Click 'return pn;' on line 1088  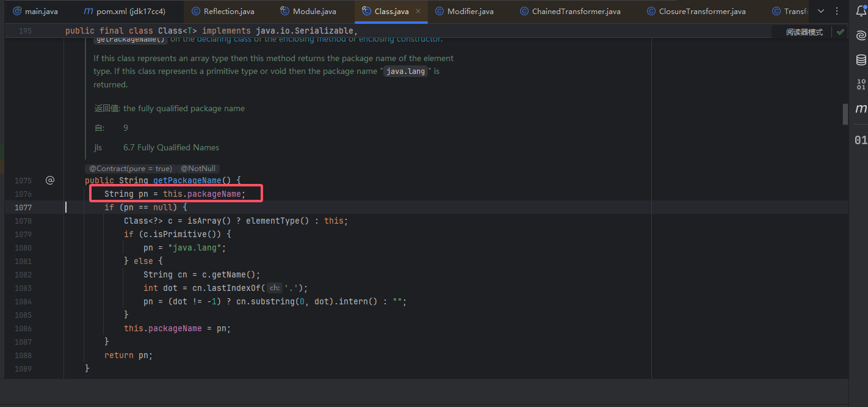click(128, 355)
